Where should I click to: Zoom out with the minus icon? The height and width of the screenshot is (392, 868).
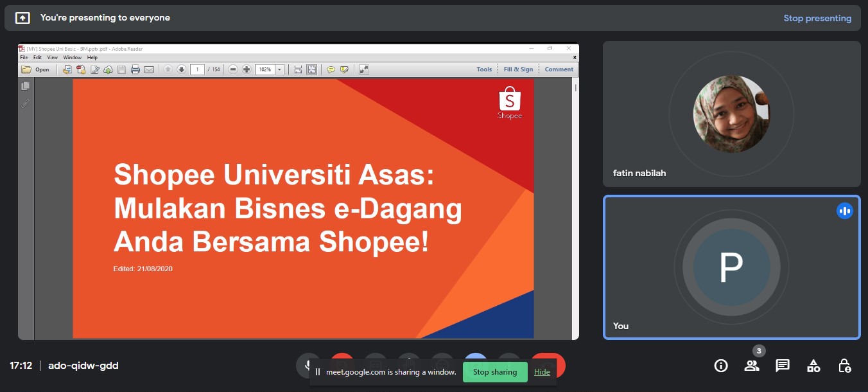pos(233,69)
